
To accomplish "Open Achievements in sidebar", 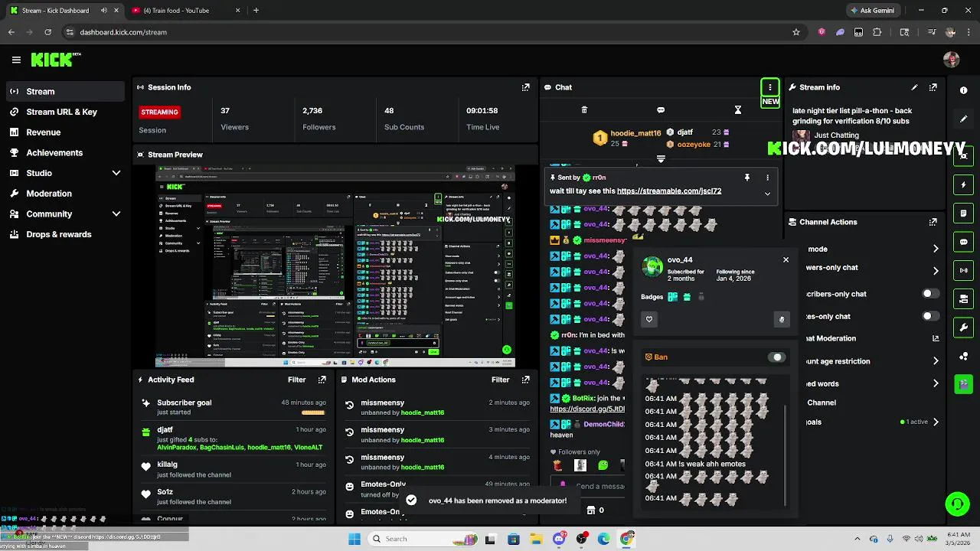I will click(x=65, y=152).
